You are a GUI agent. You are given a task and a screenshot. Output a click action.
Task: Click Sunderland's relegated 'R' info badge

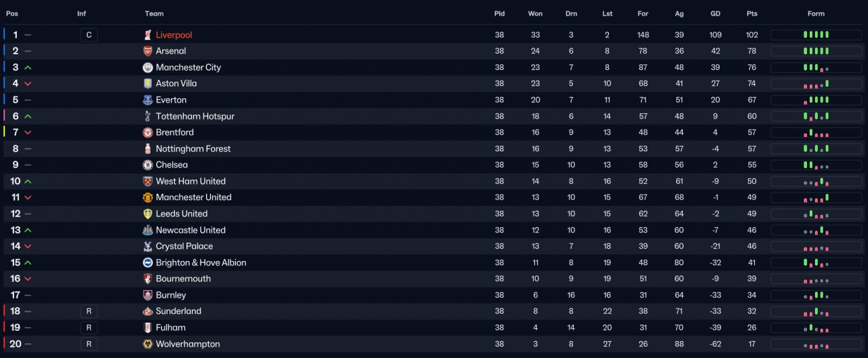click(88, 311)
